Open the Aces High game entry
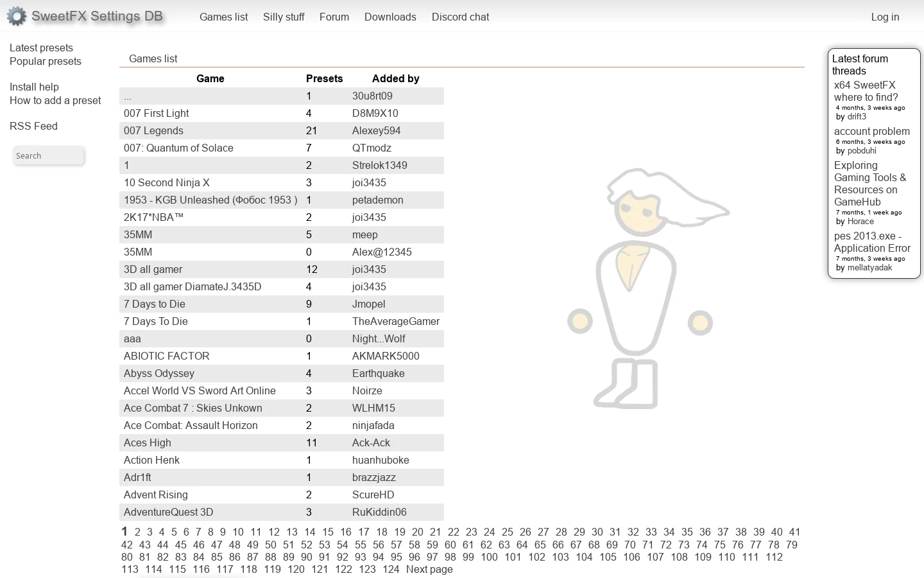Image resolution: width=924 pixels, height=578 pixels. point(148,442)
